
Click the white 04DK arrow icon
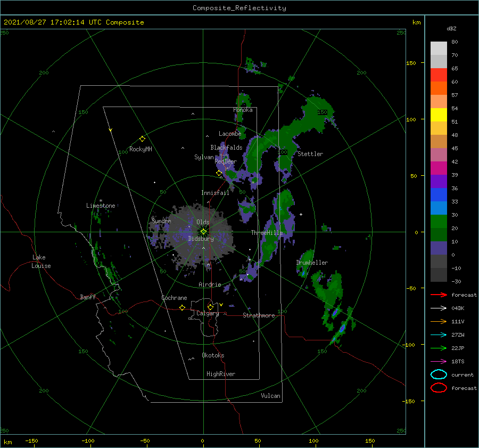(439, 308)
